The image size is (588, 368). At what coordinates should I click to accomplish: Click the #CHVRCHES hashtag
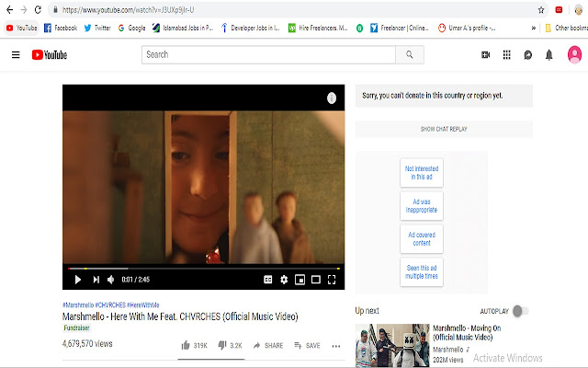(x=110, y=305)
